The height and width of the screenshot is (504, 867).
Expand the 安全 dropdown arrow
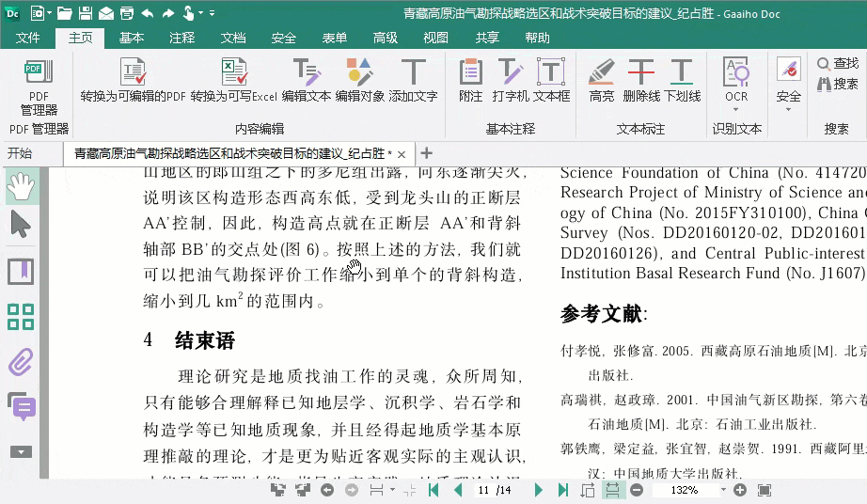point(789,109)
